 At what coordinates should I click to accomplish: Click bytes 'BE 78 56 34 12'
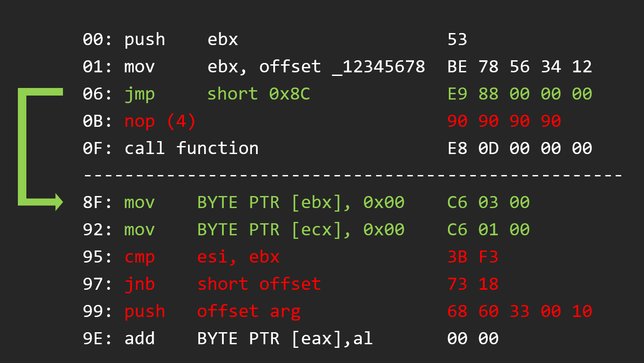coord(519,67)
